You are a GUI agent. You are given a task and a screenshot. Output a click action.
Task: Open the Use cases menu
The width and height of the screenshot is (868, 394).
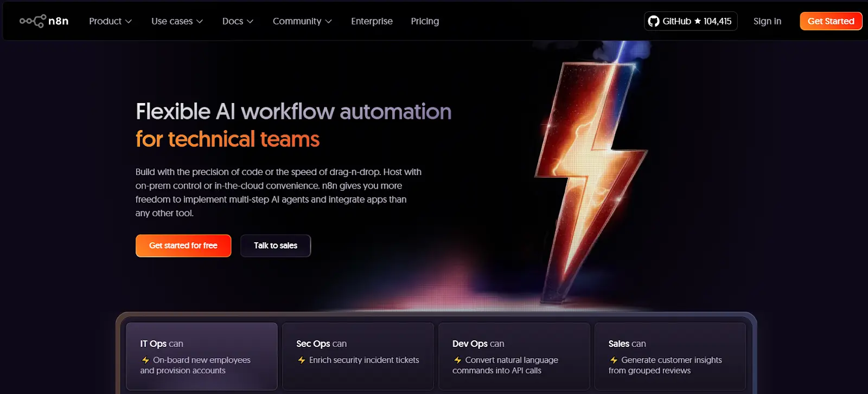pyautogui.click(x=177, y=21)
